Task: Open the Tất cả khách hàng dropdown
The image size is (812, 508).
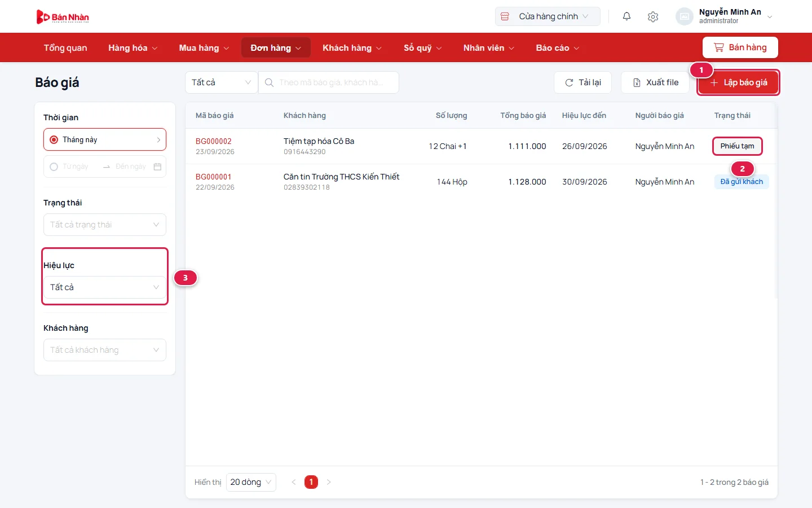Action: click(105, 350)
